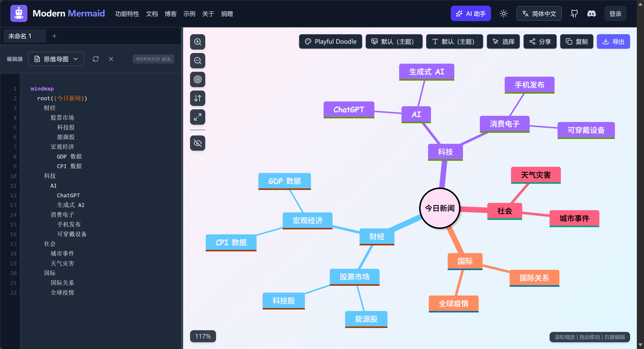Image resolution: width=644 pixels, height=349 pixels.
Task: Open the 示例 menu item
Action: pyautogui.click(x=189, y=14)
